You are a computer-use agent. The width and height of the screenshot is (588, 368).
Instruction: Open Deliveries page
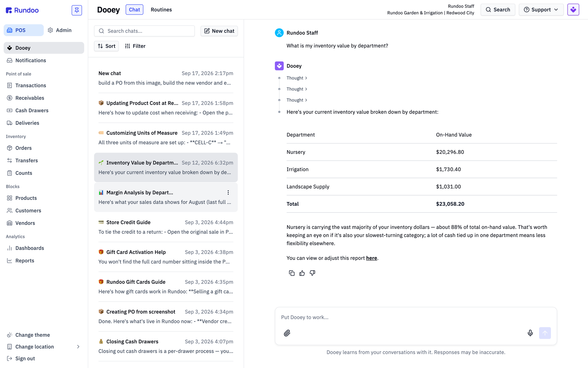44,123
